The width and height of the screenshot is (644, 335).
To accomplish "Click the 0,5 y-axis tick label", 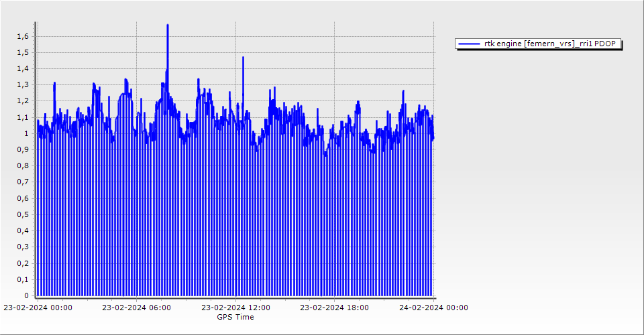I will [25, 214].
